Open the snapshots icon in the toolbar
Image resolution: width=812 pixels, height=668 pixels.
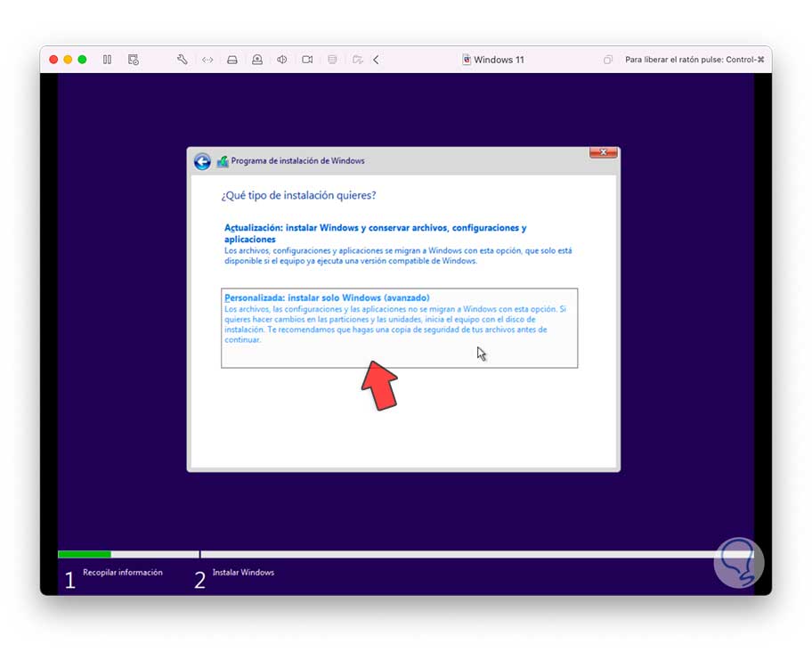(133, 60)
